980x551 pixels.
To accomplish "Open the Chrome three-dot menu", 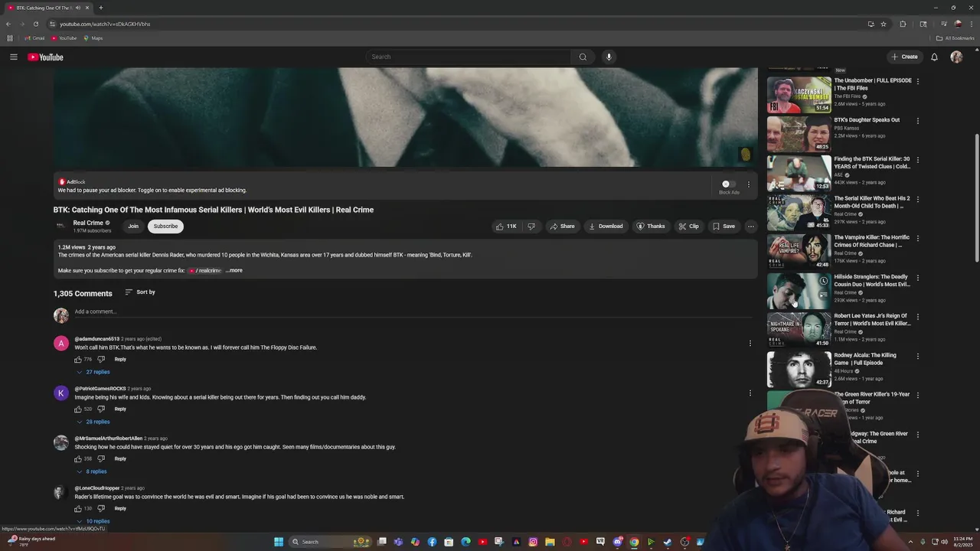I will click(970, 24).
